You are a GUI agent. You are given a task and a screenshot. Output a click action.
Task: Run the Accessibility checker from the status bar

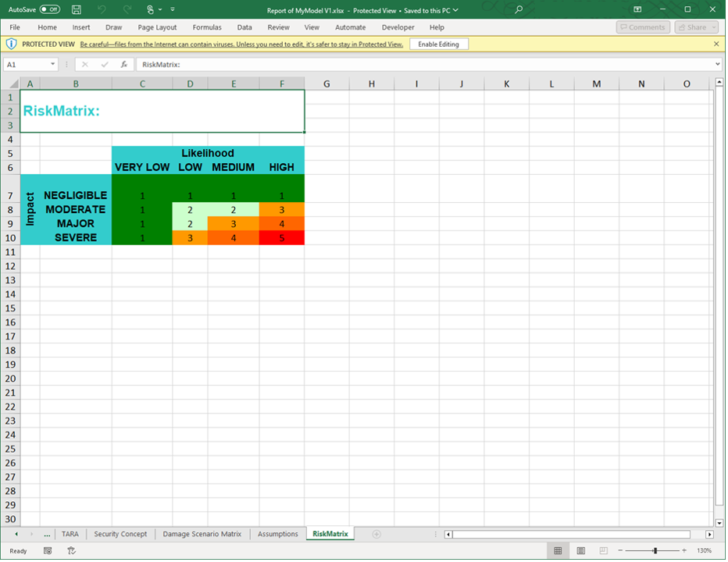click(x=71, y=550)
